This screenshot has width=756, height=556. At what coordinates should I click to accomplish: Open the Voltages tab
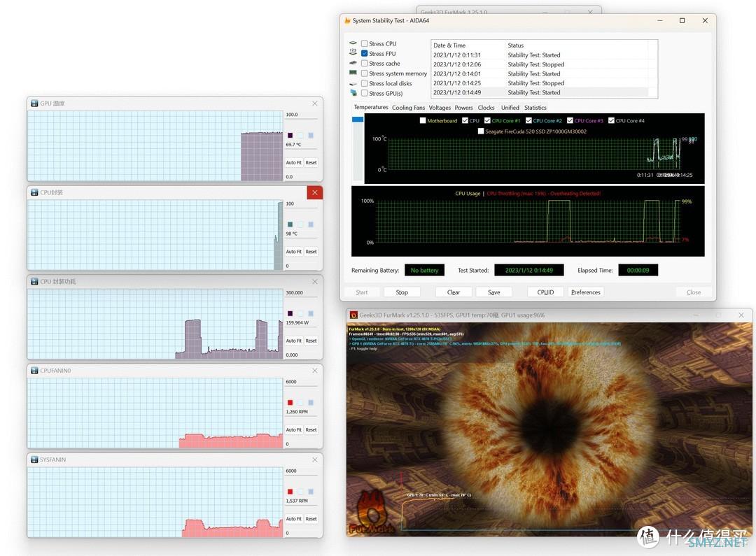pyautogui.click(x=440, y=108)
